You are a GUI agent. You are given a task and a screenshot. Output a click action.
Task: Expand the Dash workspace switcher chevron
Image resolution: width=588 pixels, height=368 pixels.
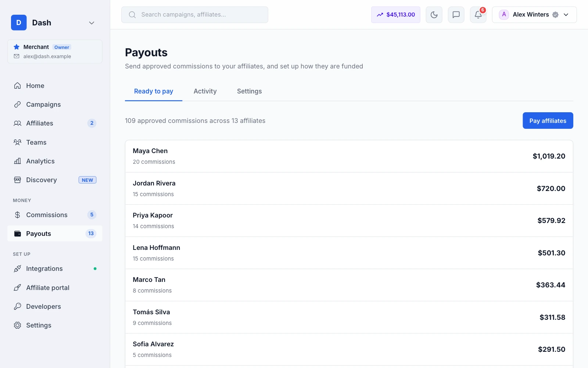[x=92, y=23]
